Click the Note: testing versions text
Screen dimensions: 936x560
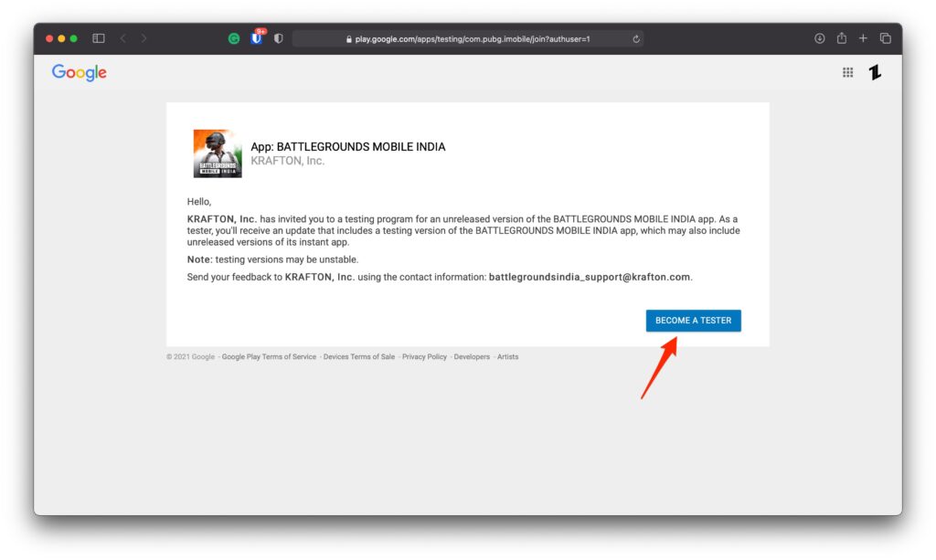click(272, 259)
